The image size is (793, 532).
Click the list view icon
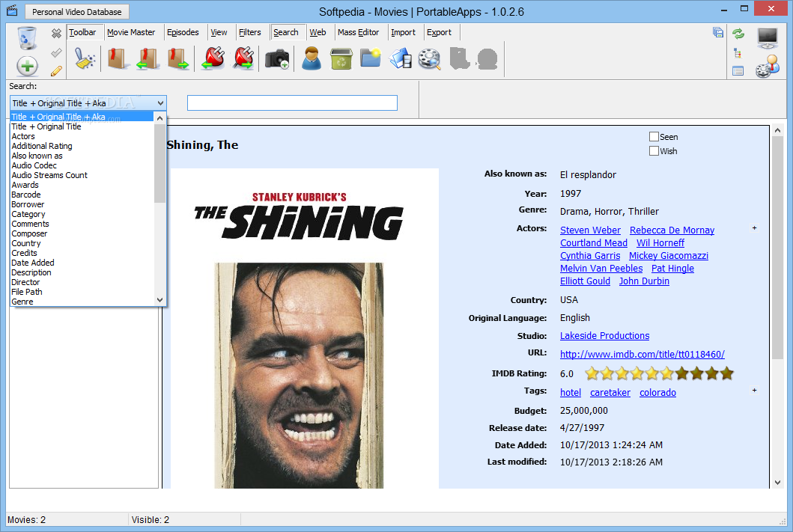point(738,71)
